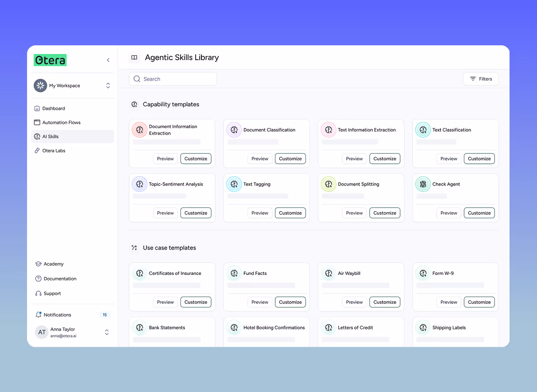
Task: Click the Document Splitting skill icon
Action: pos(328,184)
